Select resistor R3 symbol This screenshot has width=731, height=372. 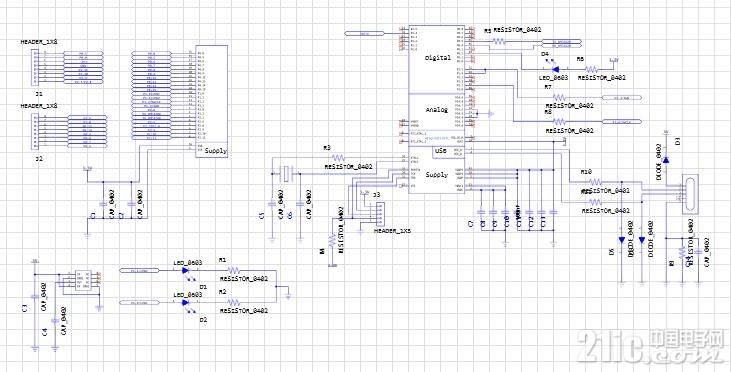(339, 157)
